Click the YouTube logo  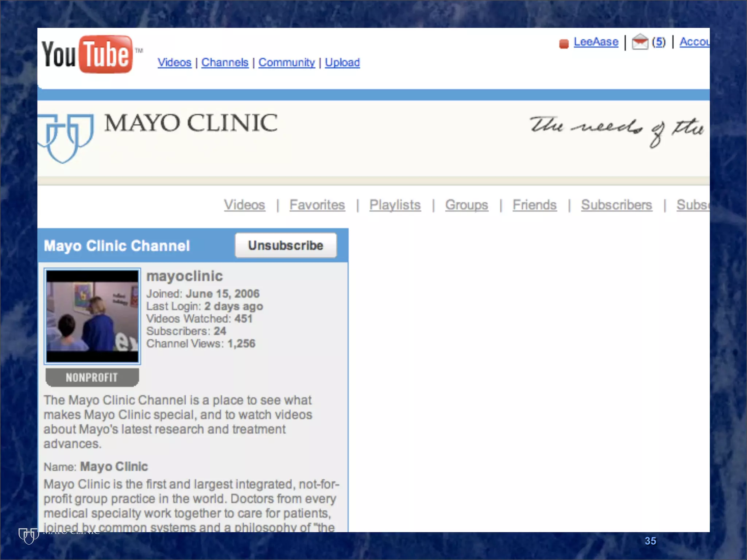[x=88, y=55]
